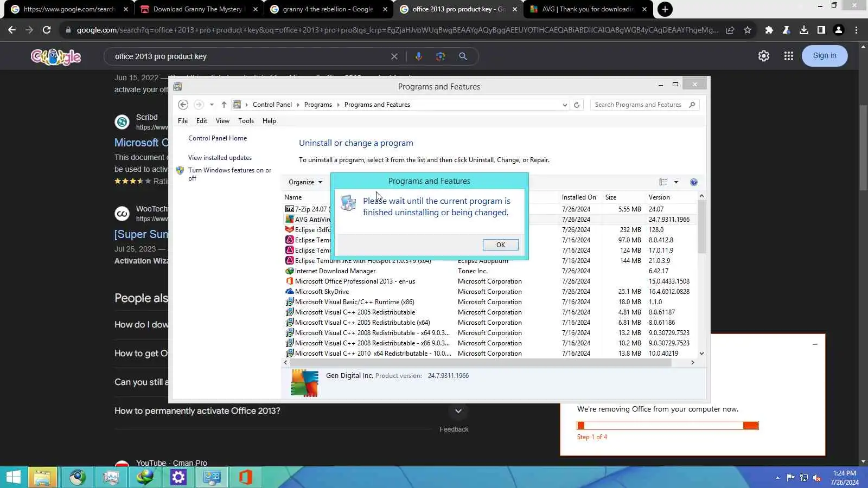Open the Google apps grid

pyautogui.click(x=789, y=56)
